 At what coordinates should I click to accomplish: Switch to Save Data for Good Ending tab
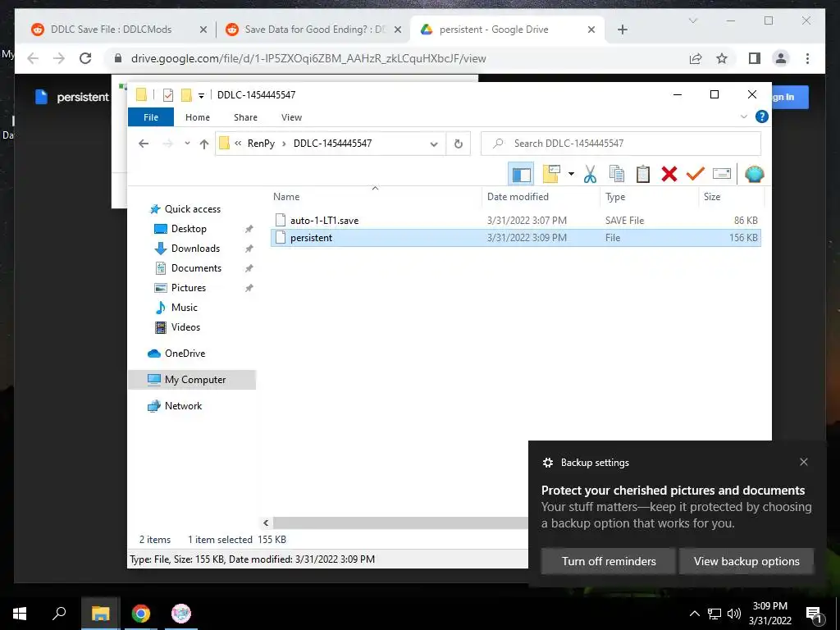click(313, 30)
